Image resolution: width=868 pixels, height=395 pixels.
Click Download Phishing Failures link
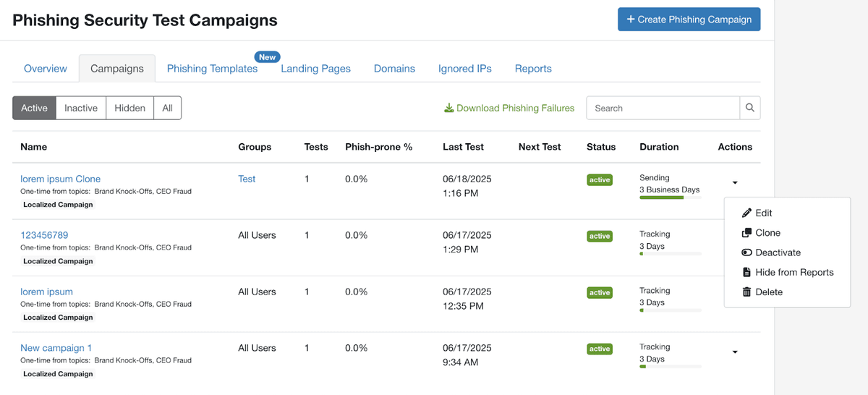pos(509,108)
